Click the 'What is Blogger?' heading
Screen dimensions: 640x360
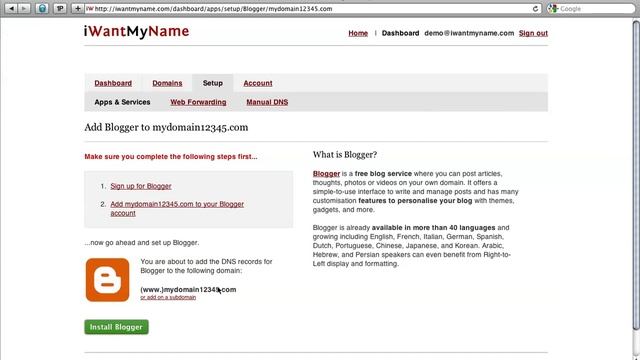(x=345, y=155)
